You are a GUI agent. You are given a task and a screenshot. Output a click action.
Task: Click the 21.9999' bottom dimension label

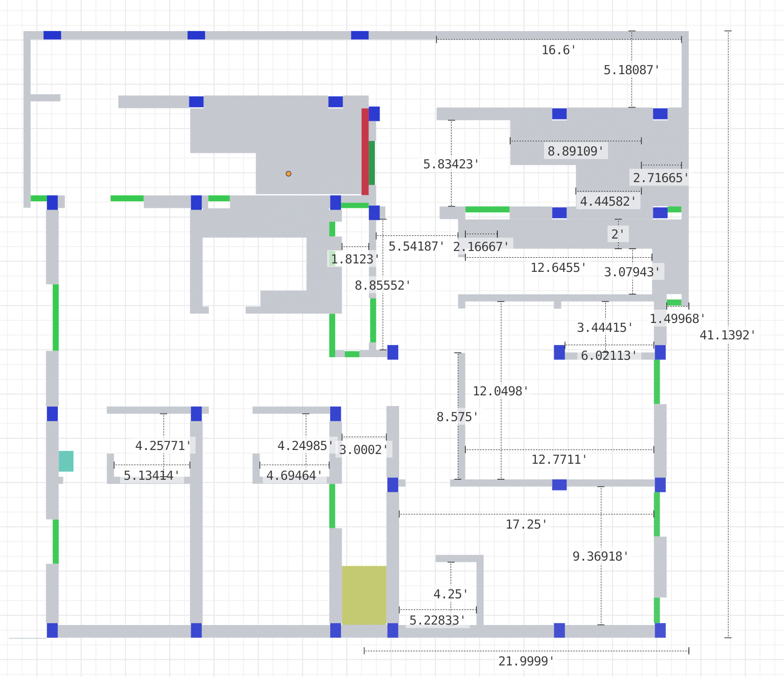[x=524, y=661]
